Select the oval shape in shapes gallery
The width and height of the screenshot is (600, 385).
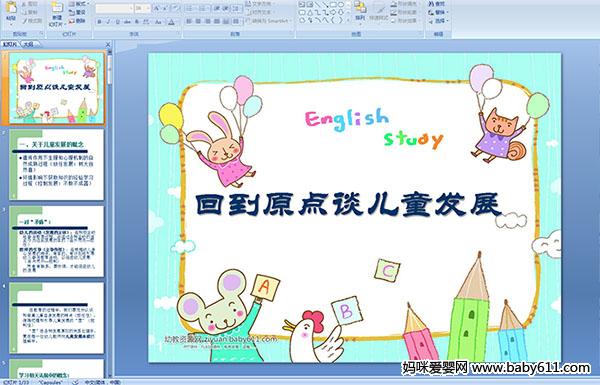coord(341,5)
